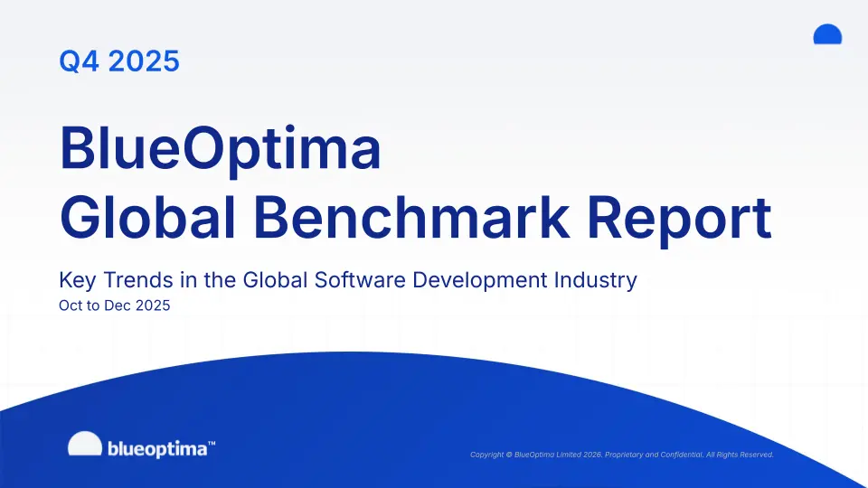
Task: Click the "blueoptima" wordmark in the footer
Action: (x=161, y=449)
